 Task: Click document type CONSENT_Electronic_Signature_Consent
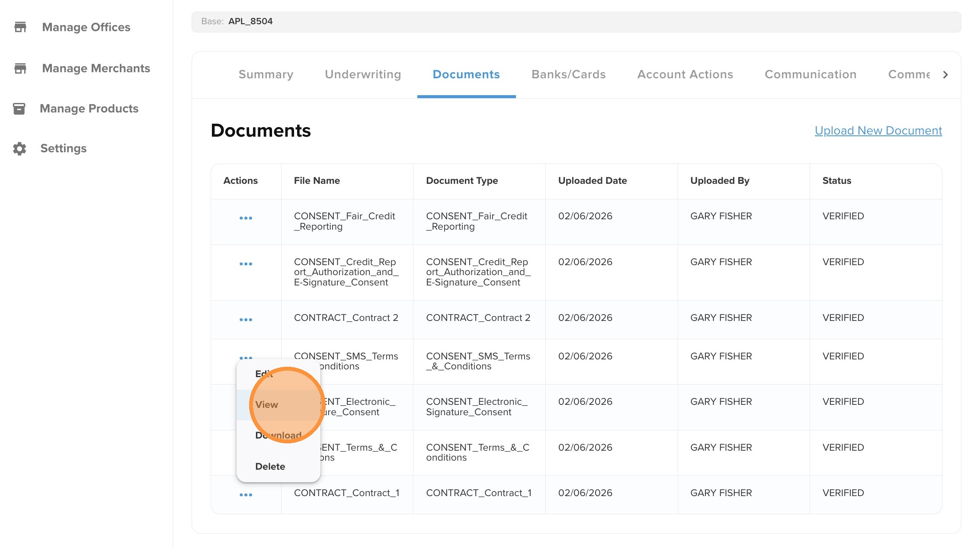[x=477, y=407]
